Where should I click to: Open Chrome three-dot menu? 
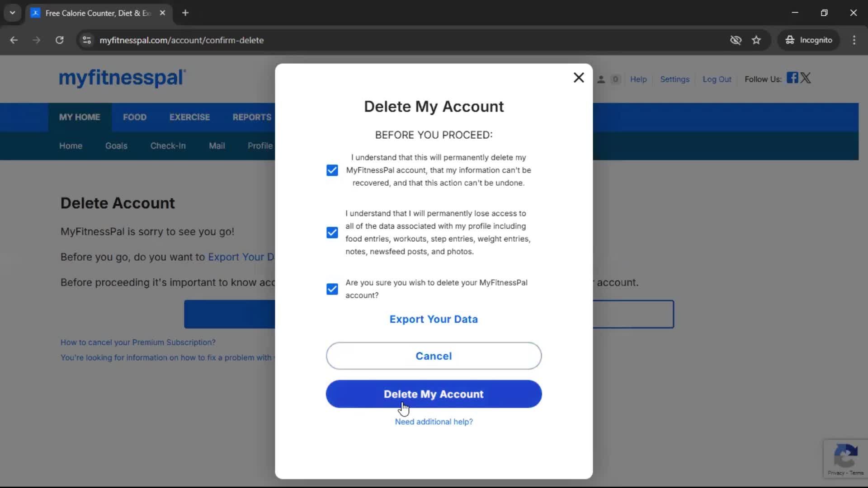[854, 40]
